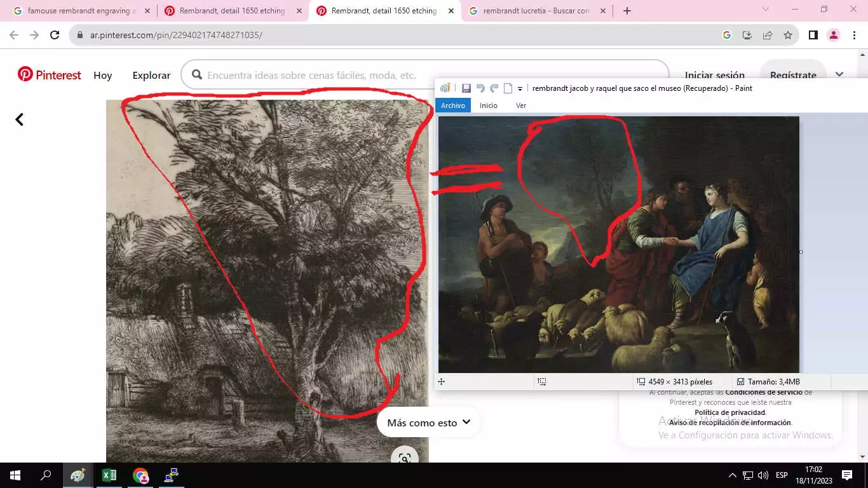Click the Tamaño: 3,4MB status text
This screenshot has height=488, width=868.
tap(774, 382)
